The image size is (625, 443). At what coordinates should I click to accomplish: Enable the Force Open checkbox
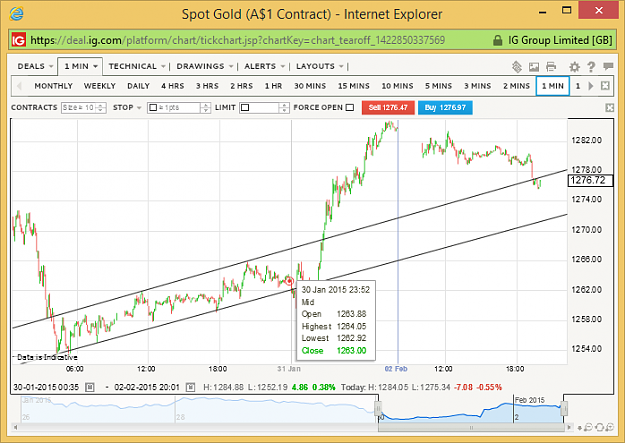click(350, 107)
